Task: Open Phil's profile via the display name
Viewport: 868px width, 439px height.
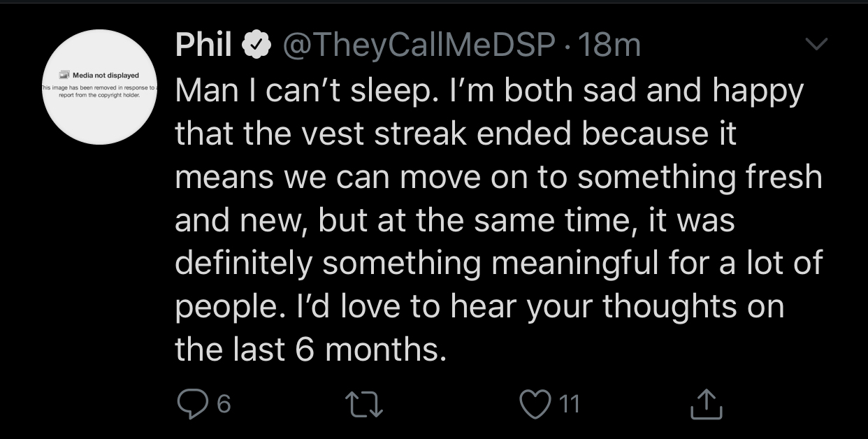Action: pos(203,45)
